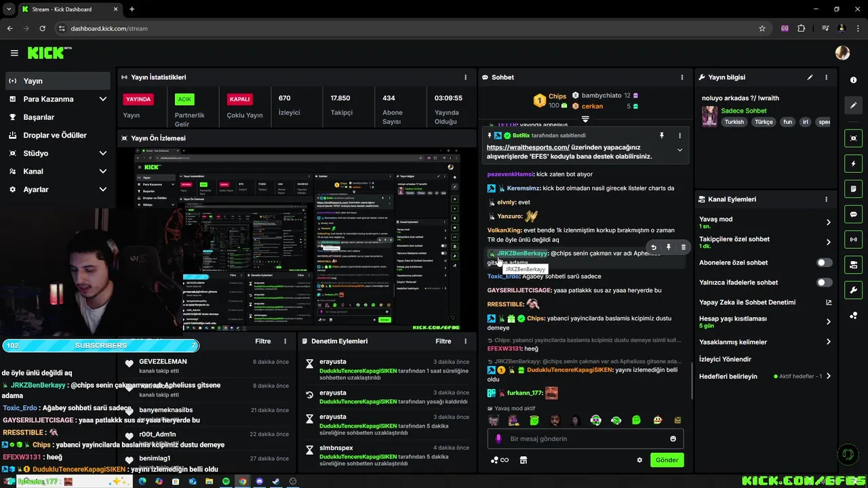Collapse the pinned BotRix message with the chevron
This screenshot has width=868, height=488.
click(679, 150)
